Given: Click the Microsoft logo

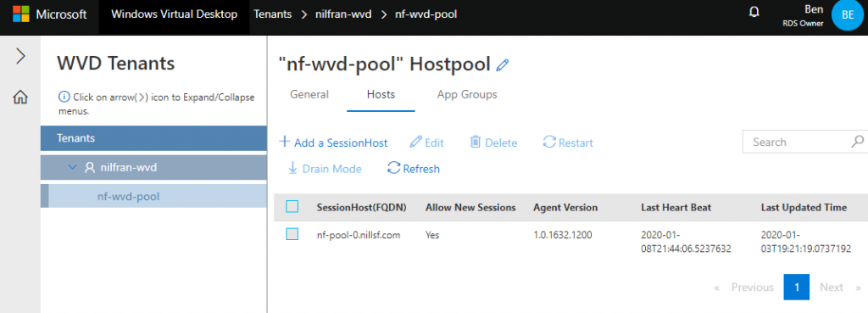Looking at the screenshot, I should 21,14.
